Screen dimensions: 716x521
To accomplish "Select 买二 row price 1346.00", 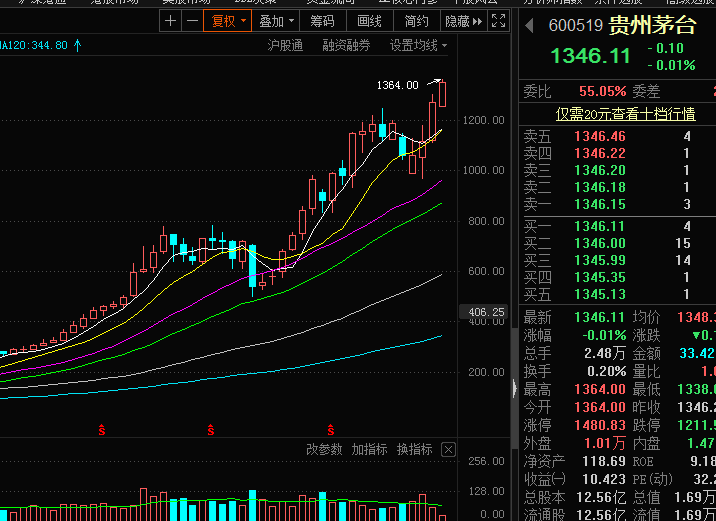I will pos(600,243).
